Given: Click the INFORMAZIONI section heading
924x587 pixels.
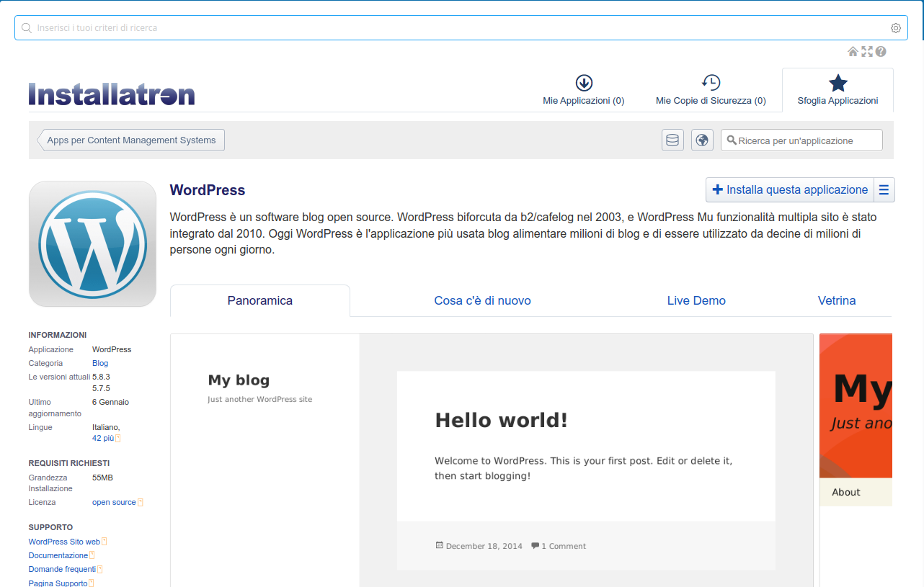Looking at the screenshot, I should click(x=58, y=335).
